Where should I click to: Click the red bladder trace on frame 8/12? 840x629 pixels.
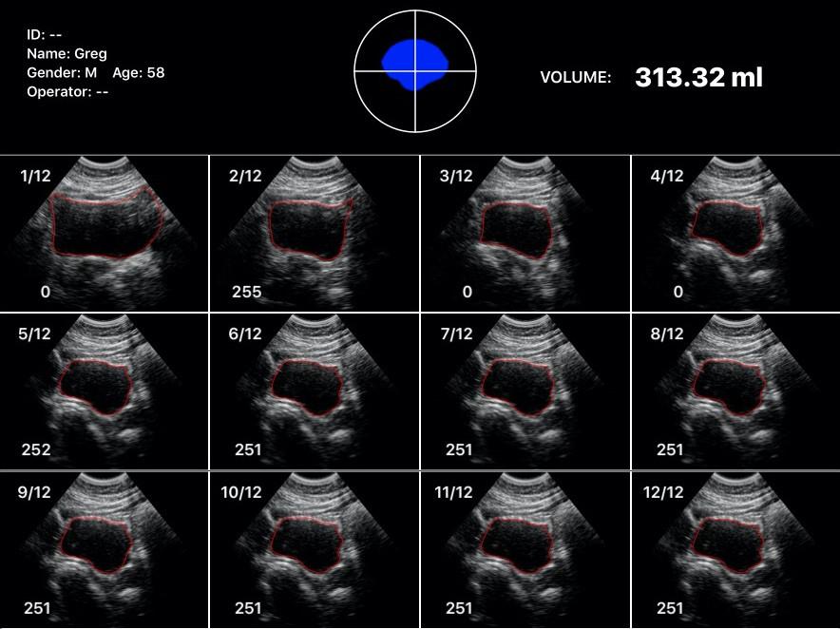(x=727, y=359)
